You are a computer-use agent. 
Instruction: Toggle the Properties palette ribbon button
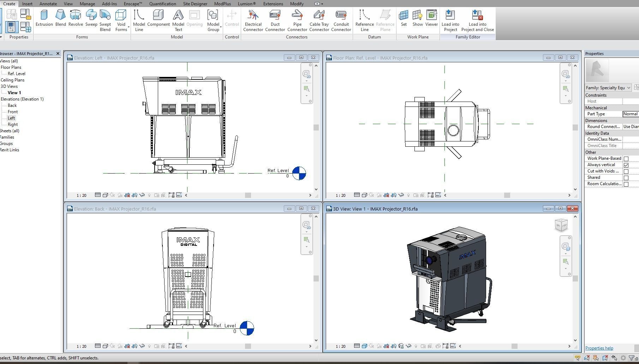click(12, 27)
